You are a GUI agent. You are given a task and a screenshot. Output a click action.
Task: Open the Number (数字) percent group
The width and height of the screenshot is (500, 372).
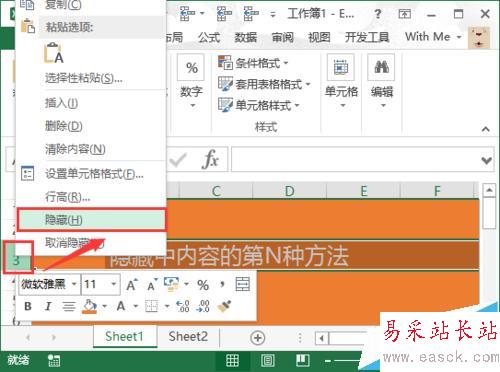[x=191, y=82]
